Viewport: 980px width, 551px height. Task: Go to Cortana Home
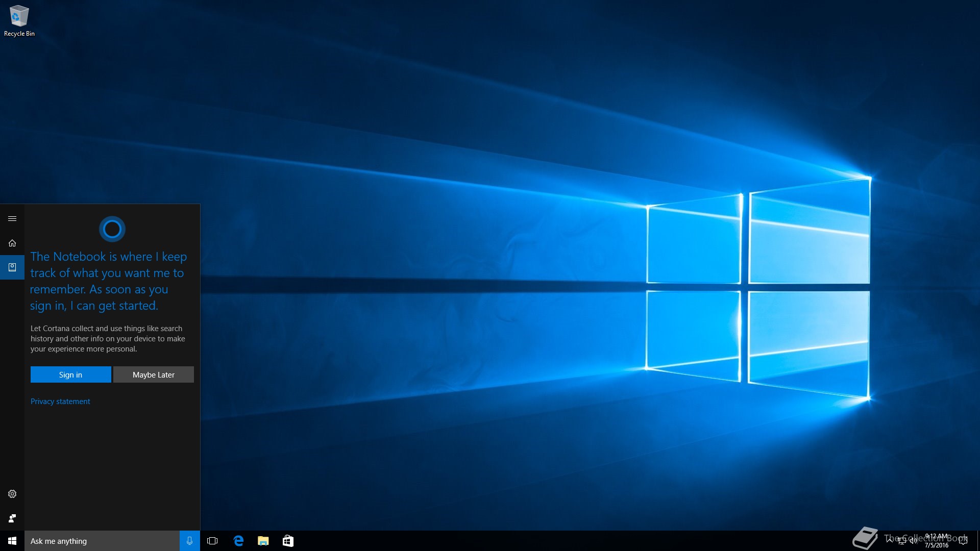point(12,243)
